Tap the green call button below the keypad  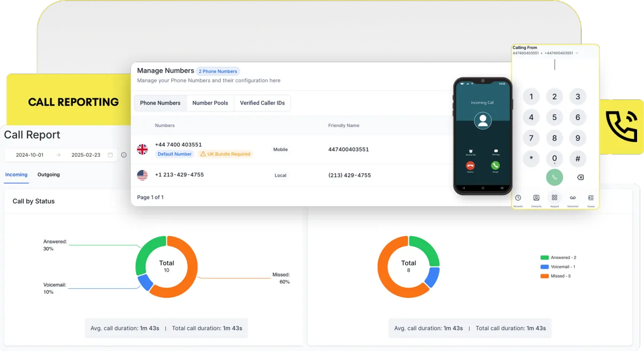click(x=554, y=177)
